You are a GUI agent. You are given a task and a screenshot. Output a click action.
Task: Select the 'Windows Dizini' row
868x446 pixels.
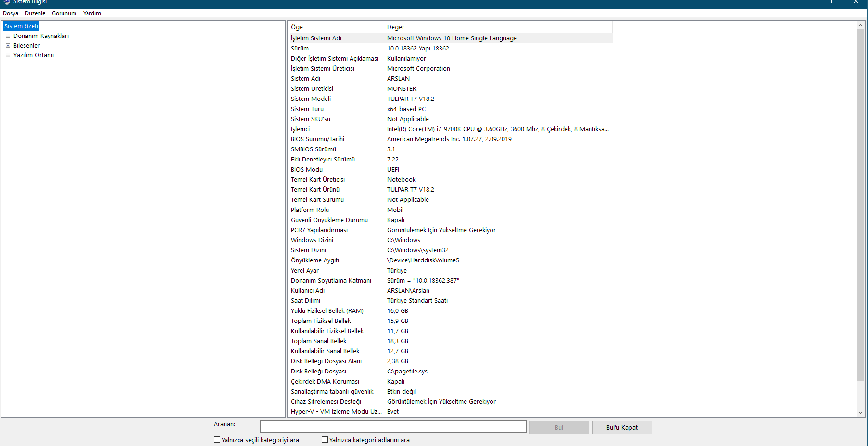(450, 240)
